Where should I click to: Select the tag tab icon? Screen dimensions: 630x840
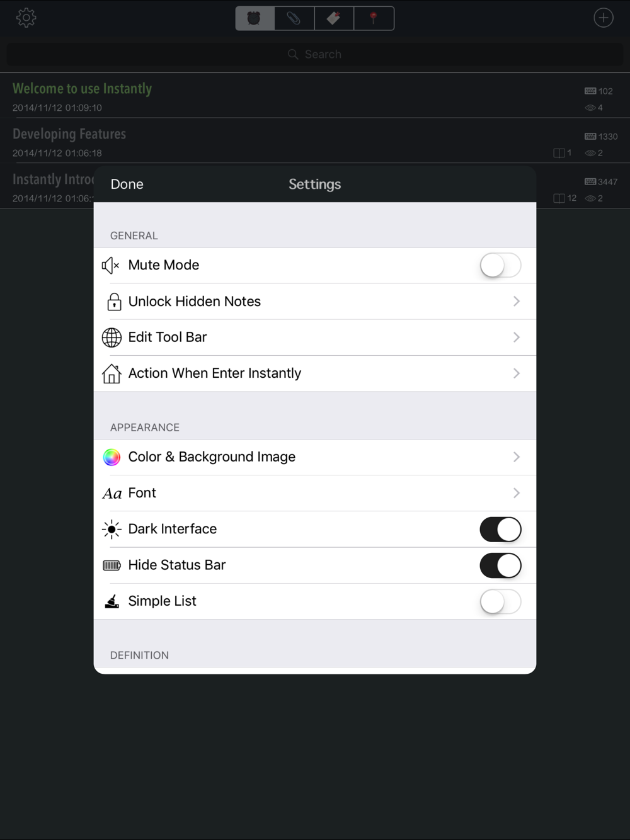(x=334, y=18)
